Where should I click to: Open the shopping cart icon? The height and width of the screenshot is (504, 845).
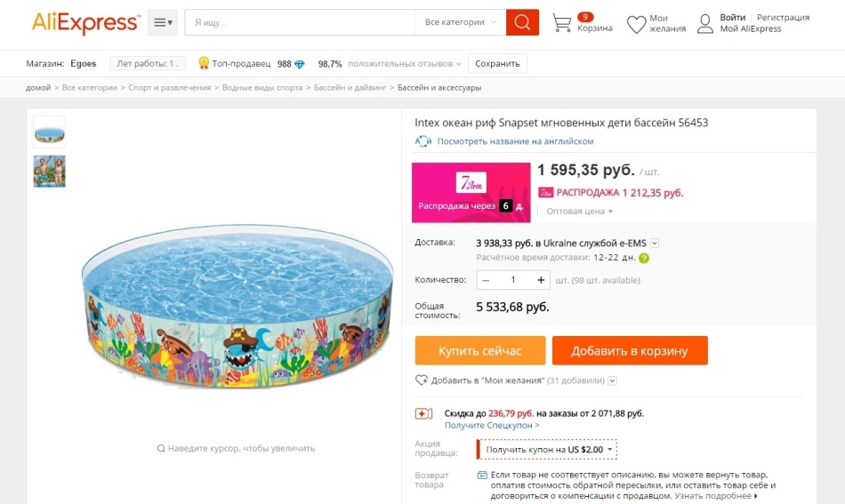coord(562,23)
